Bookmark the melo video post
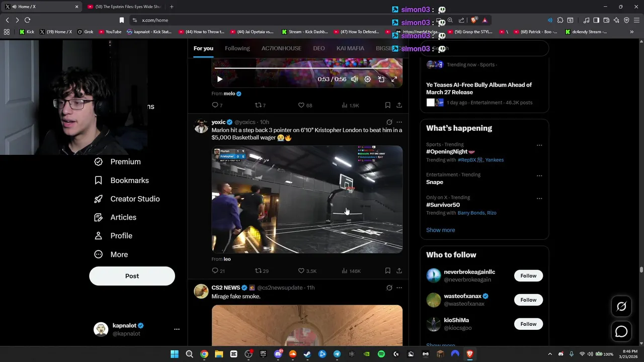This screenshot has height=362, width=644. point(387,105)
